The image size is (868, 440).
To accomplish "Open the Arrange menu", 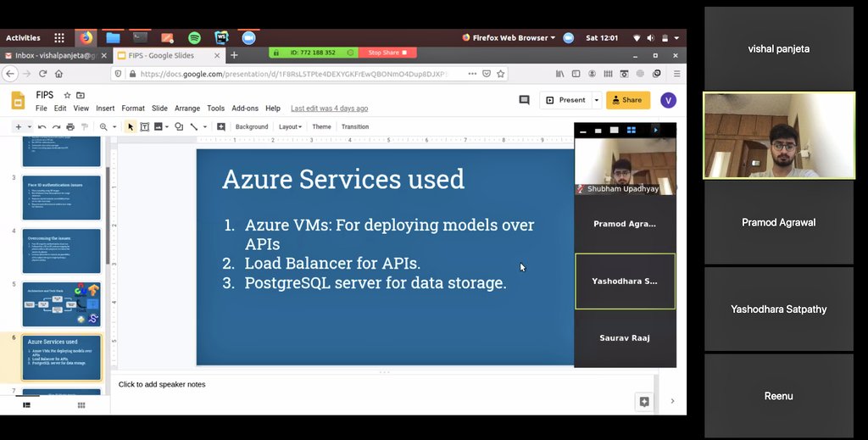I will click(x=187, y=109).
